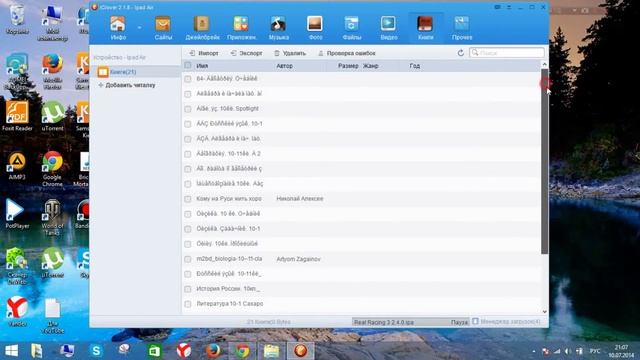Open the Сайты section
This screenshot has width=640, height=360.
(163, 28)
